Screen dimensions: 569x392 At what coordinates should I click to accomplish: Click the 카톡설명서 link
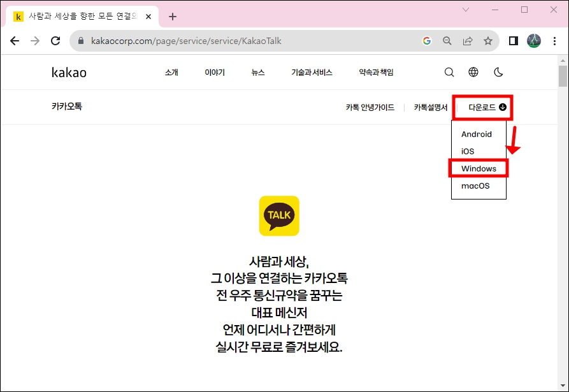tap(430, 107)
